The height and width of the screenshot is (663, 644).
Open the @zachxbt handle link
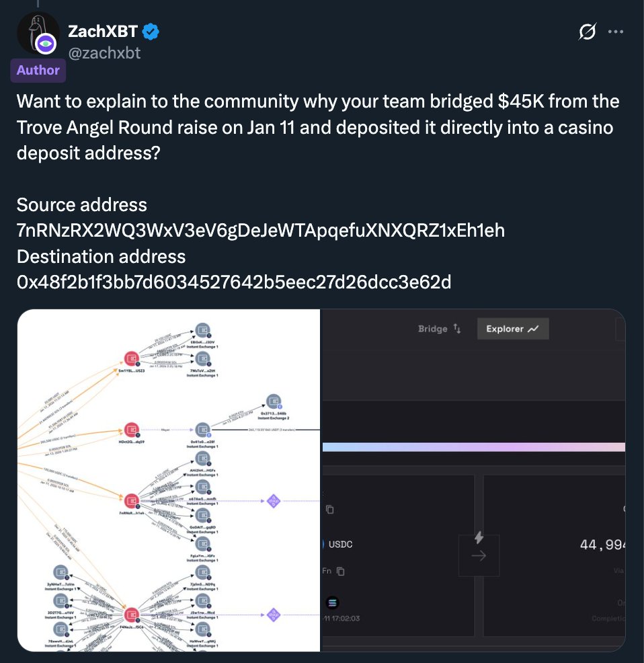pyautogui.click(x=104, y=53)
